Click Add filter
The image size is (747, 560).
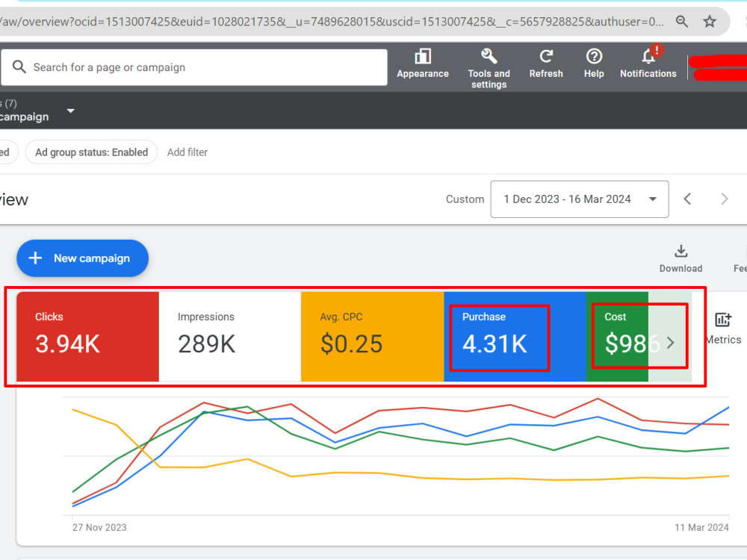click(x=187, y=152)
